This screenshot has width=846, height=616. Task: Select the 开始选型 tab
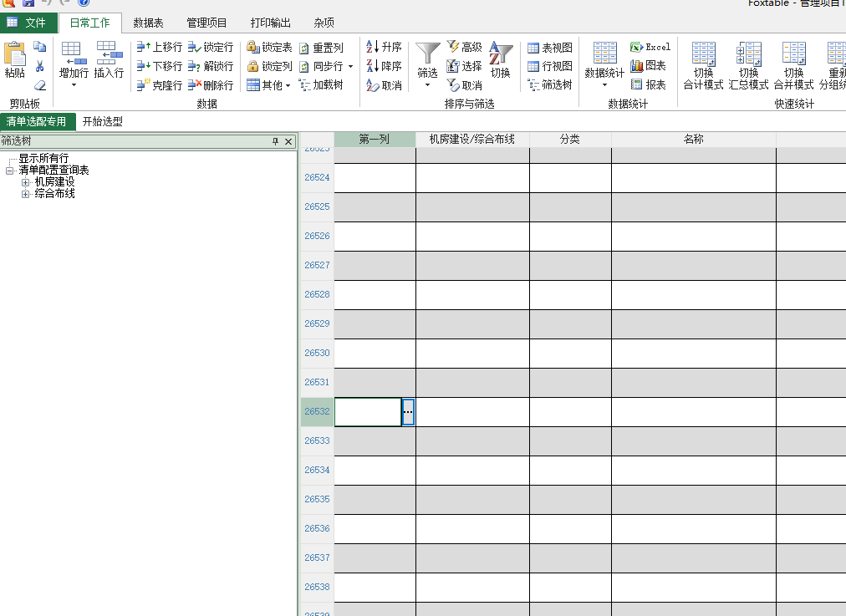pyautogui.click(x=103, y=121)
